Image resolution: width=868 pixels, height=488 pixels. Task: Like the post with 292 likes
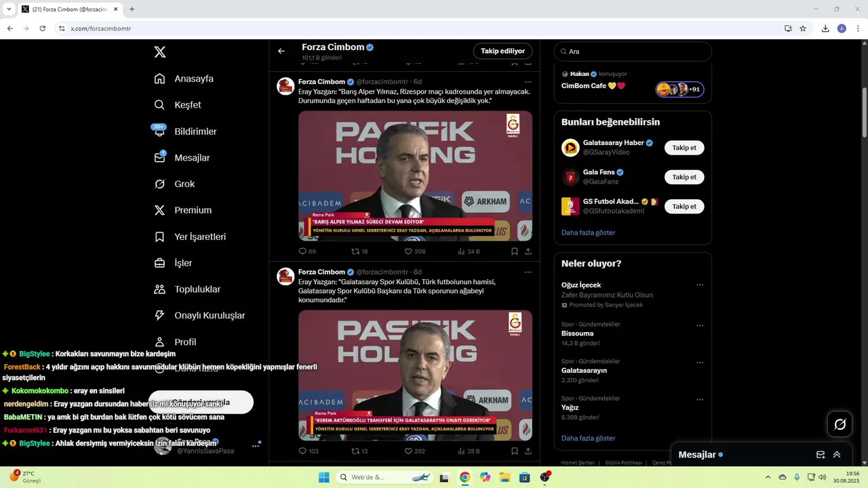click(415, 451)
